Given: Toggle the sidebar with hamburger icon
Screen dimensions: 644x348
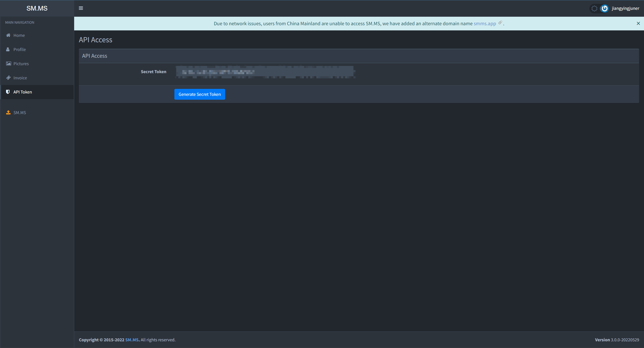Looking at the screenshot, I should pyautogui.click(x=81, y=8).
